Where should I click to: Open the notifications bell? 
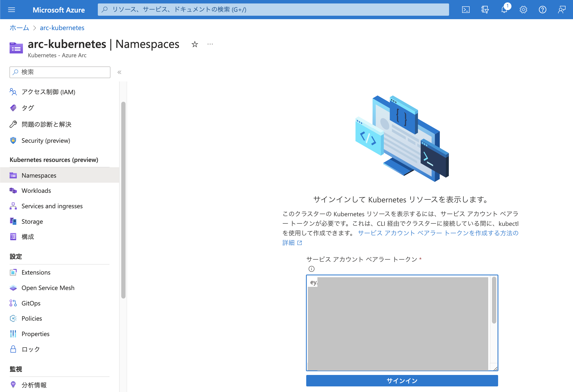coord(504,10)
